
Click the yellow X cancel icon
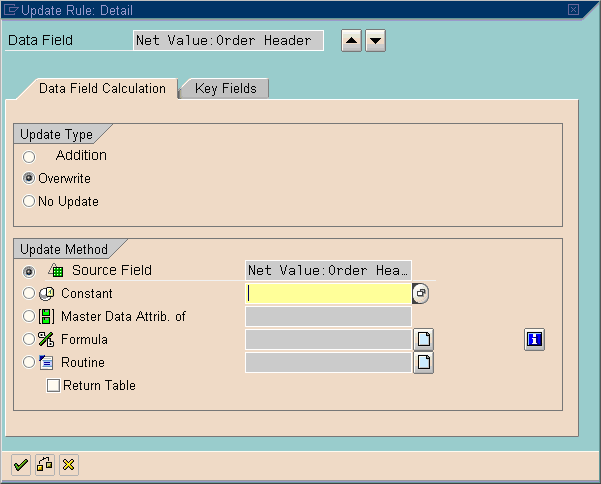[x=68, y=464]
